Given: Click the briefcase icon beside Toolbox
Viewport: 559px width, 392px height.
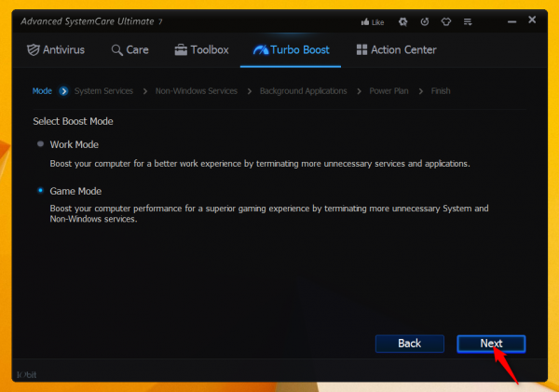Looking at the screenshot, I should [181, 50].
